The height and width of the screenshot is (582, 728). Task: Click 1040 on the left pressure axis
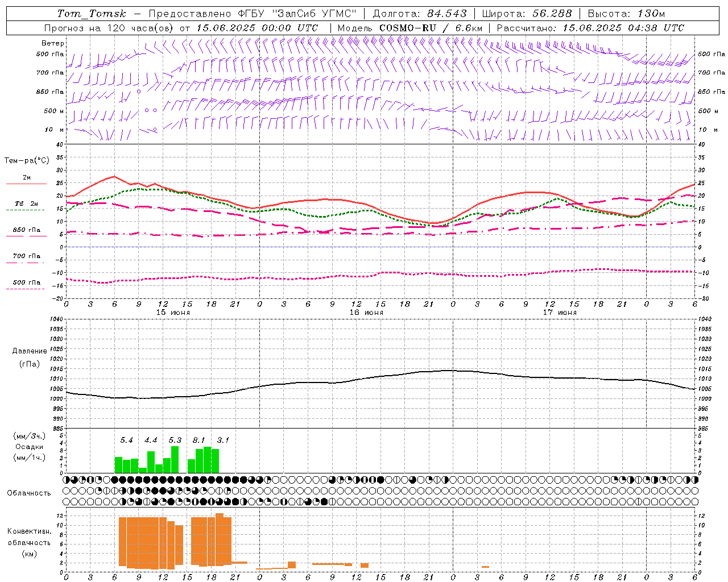[56, 319]
